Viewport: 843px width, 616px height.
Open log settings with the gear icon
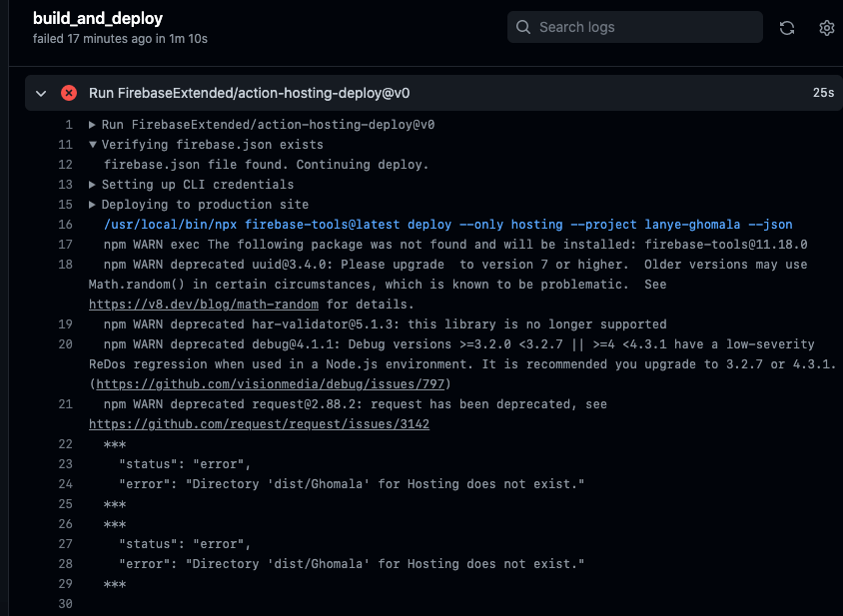click(826, 28)
